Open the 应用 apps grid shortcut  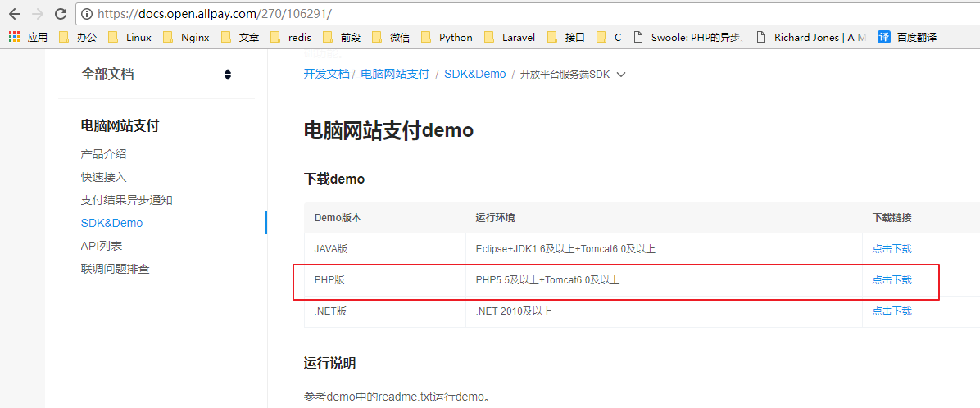(x=29, y=37)
